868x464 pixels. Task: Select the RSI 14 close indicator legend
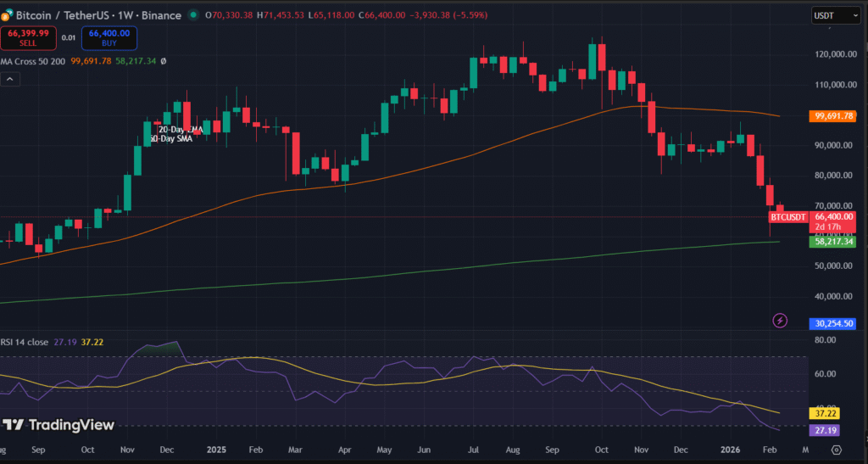coord(25,342)
